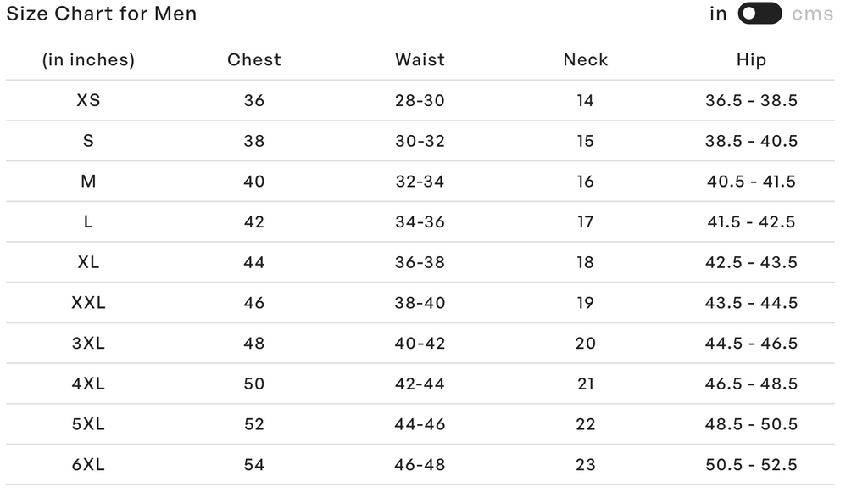The image size is (868, 504).
Task: Click the 50.5 - 52.5 hip value
Action: (x=751, y=464)
